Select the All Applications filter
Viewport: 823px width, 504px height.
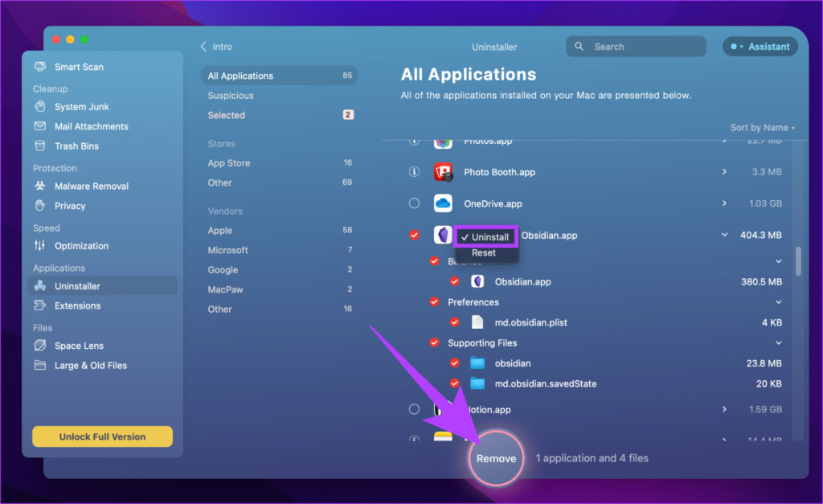279,76
